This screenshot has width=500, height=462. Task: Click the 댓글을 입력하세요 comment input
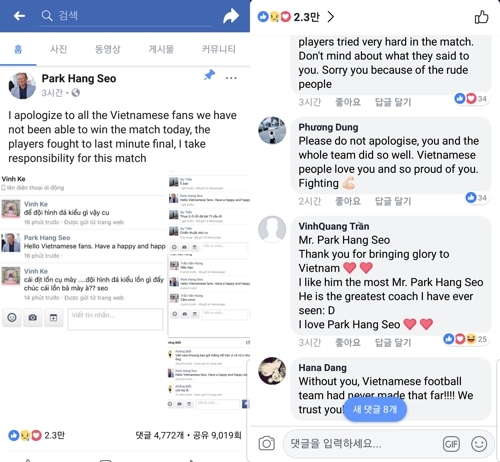pos(360,444)
